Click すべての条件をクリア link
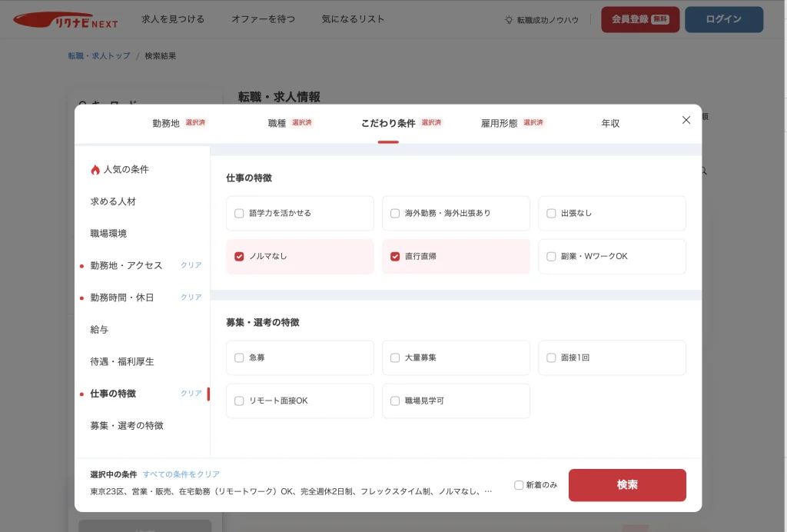Viewport: 787px width, 532px height. click(x=181, y=475)
